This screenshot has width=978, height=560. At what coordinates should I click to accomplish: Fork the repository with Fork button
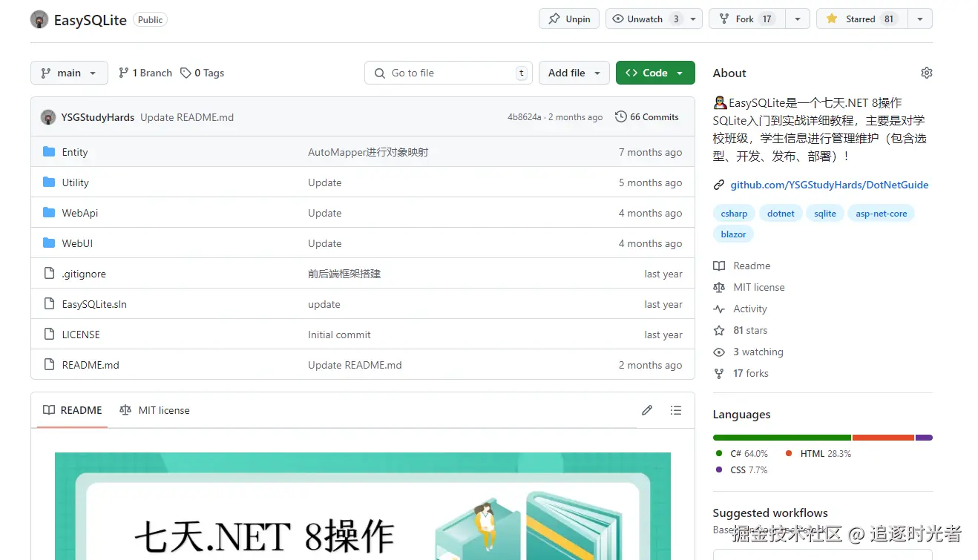pos(747,19)
